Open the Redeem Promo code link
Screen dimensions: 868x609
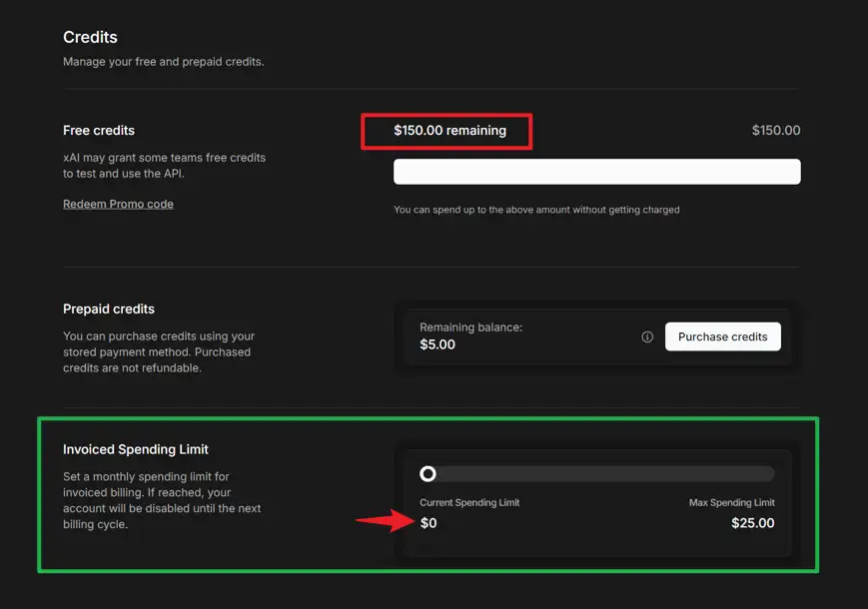pos(118,204)
